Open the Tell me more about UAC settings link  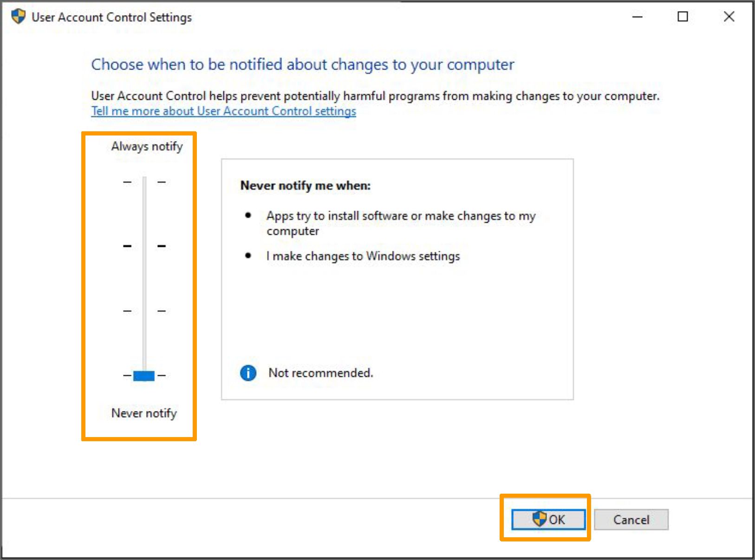[x=223, y=111]
